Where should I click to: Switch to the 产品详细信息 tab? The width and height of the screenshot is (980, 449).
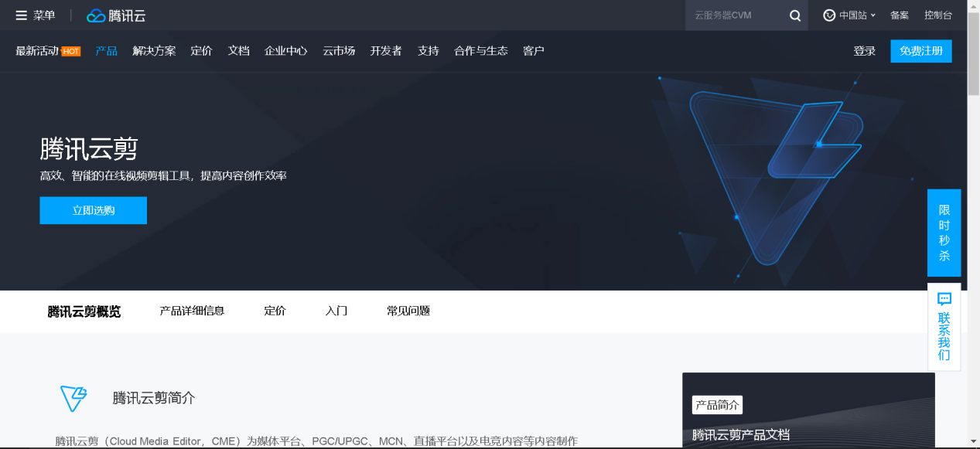192,311
